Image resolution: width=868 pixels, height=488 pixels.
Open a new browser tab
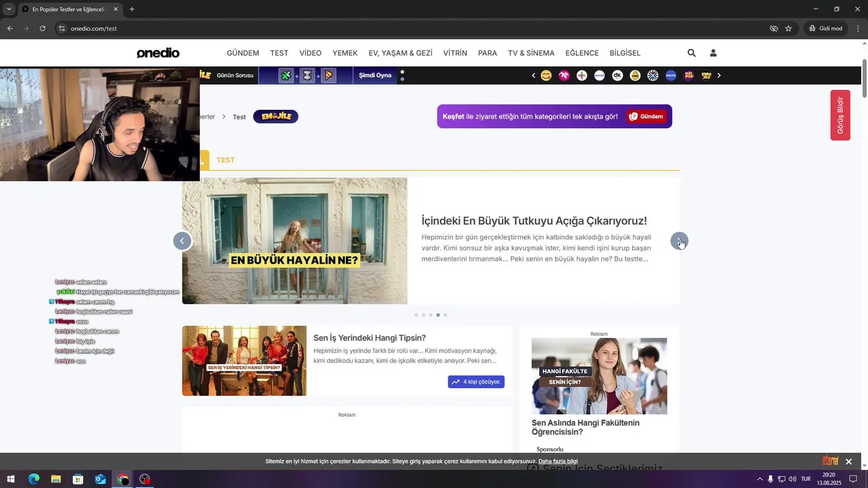tap(132, 9)
